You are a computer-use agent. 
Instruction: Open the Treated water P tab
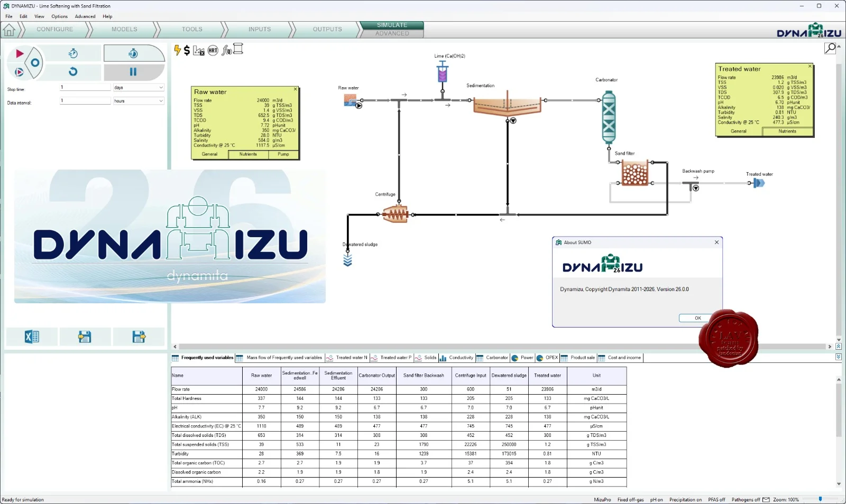point(391,358)
